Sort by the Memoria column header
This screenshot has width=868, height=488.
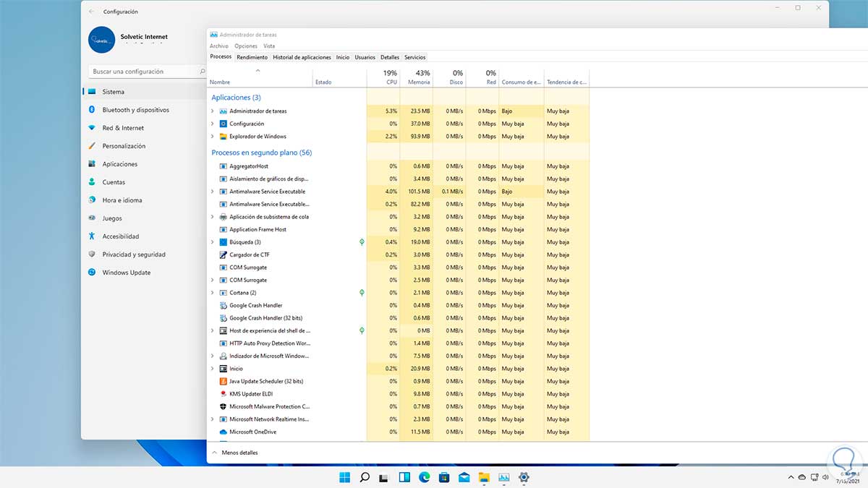coord(416,78)
